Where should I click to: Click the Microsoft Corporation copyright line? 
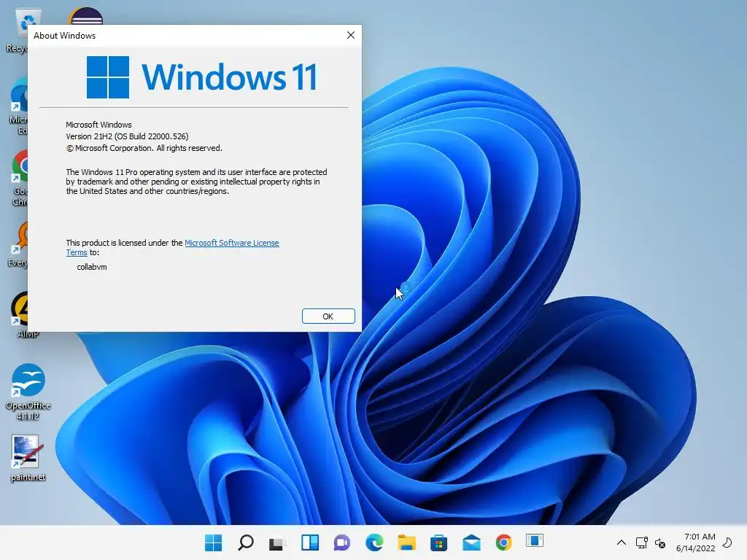(x=144, y=148)
